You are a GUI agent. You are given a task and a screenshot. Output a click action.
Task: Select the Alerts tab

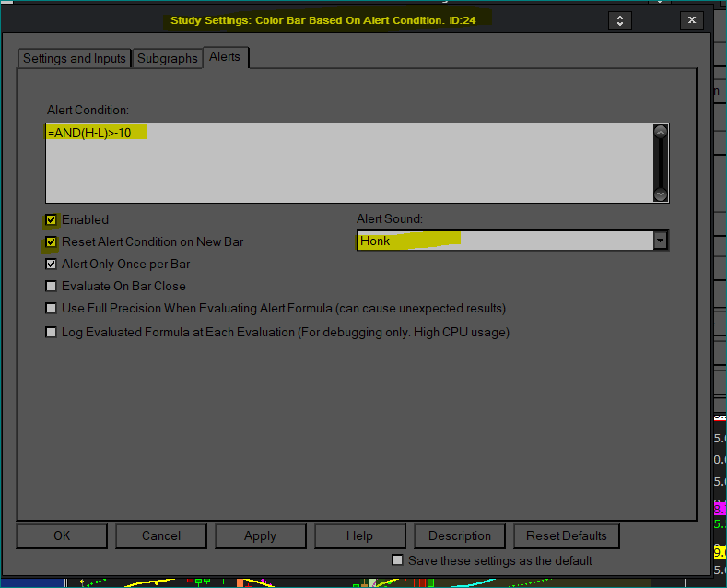pos(225,57)
